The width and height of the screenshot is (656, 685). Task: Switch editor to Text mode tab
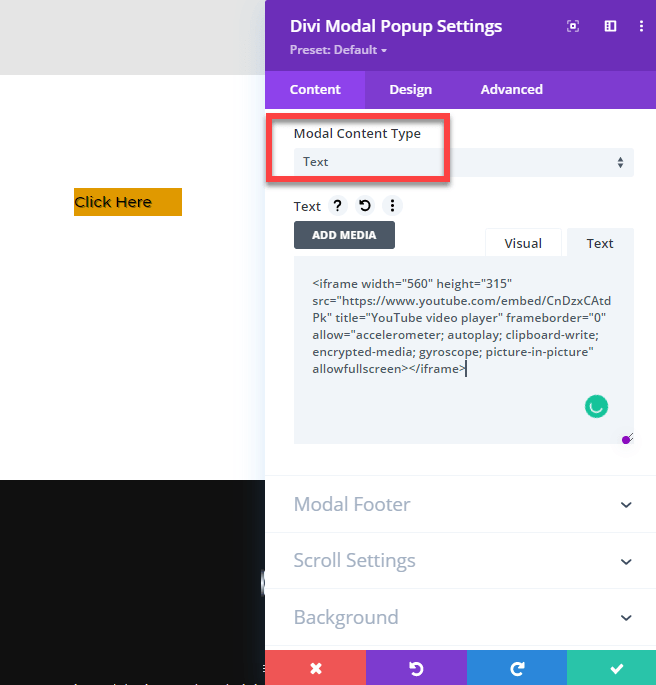600,243
